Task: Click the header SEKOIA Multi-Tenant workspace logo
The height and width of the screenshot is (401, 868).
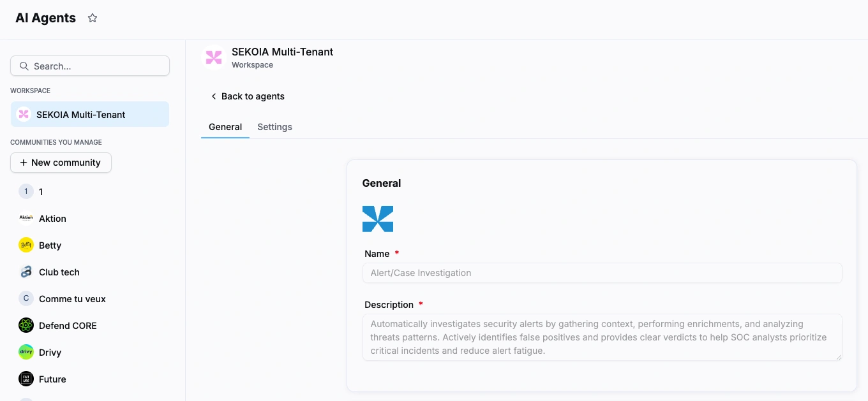Action: [214, 57]
